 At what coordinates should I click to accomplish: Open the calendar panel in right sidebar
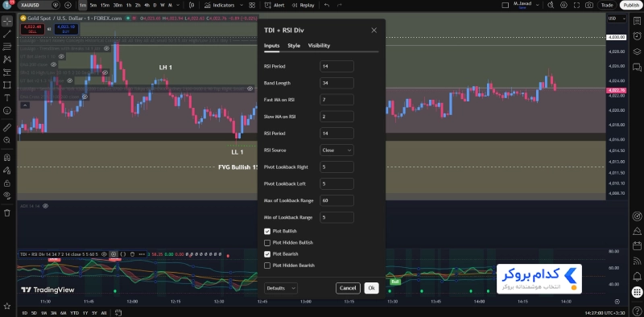637,246
